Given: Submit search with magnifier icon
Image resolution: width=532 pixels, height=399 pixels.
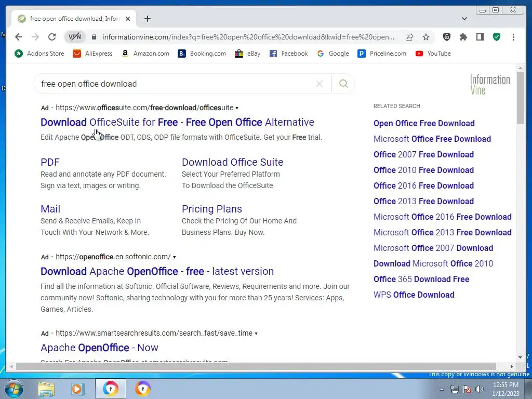Looking at the screenshot, I should pyautogui.click(x=343, y=84).
